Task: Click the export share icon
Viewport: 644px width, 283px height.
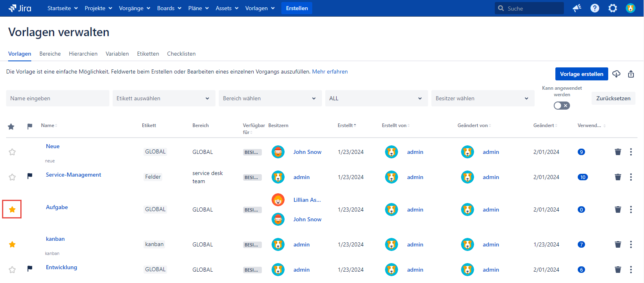Action: [631, 74]
